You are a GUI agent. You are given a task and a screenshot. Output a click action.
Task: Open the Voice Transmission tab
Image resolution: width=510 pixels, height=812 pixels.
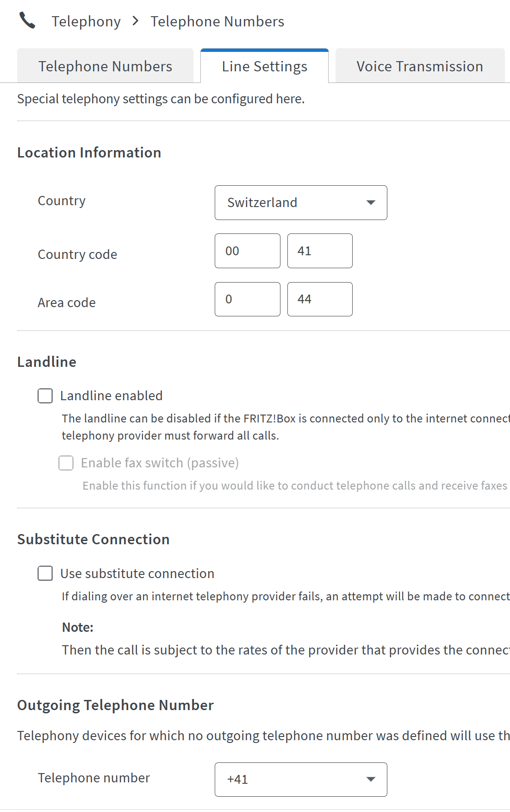point(419,66)
